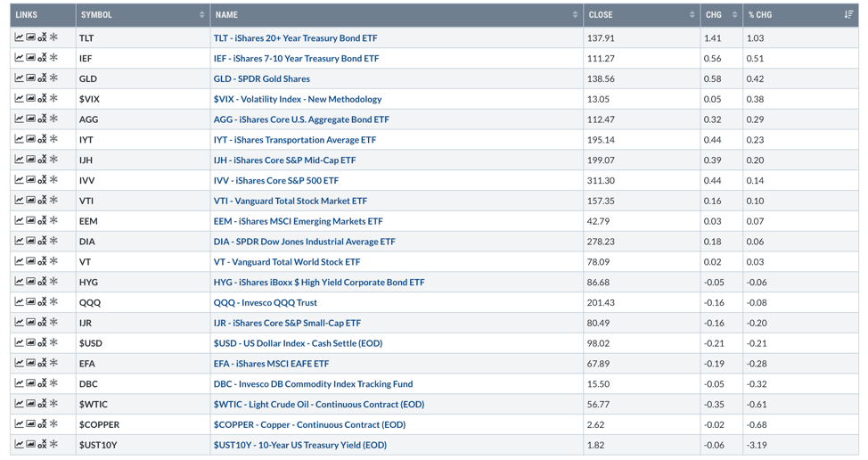The image size is (868, 460).
Task: Open the line-chart icon for DIA
Action: point(19,241)
